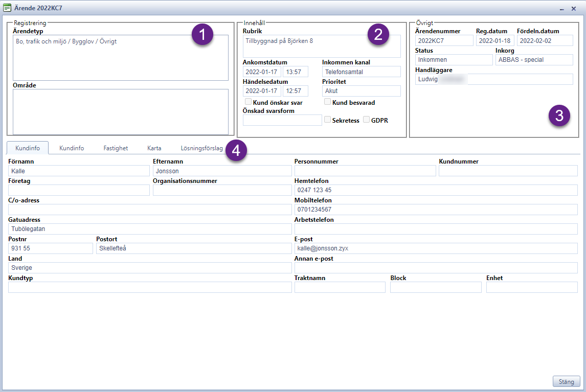586x392 pixels.
Task: Click the empty Personnummer field
Action: click(x=365, y=171)
